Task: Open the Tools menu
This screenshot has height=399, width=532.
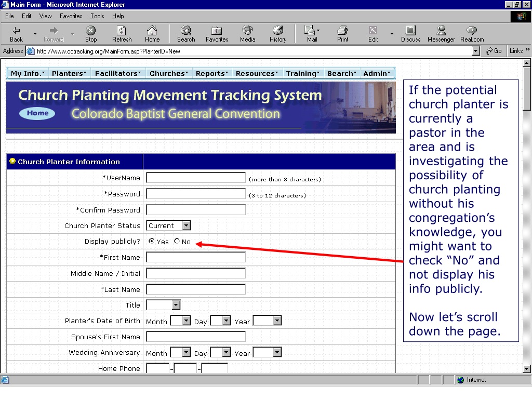Action: [97, 16]
